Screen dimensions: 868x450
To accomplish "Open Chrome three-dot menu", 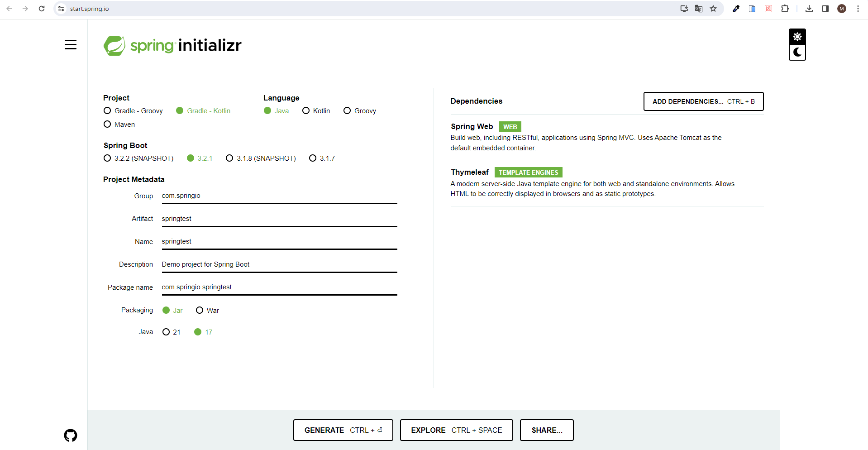I will 858,9.
